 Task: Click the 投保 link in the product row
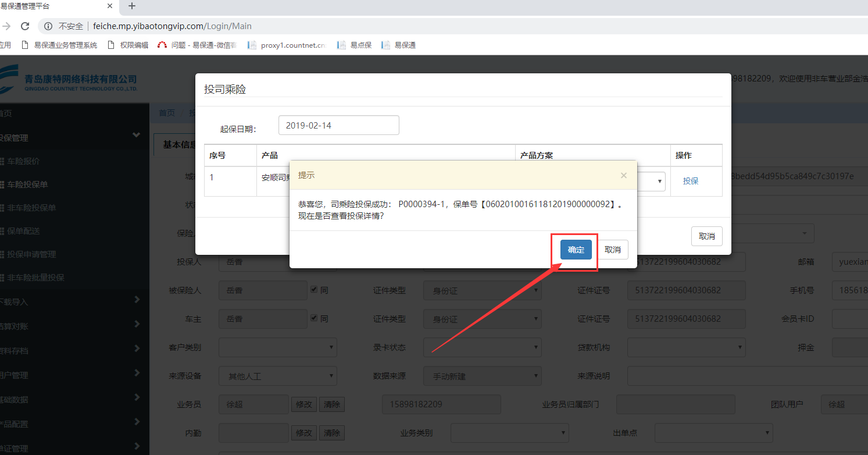[691, 181]
